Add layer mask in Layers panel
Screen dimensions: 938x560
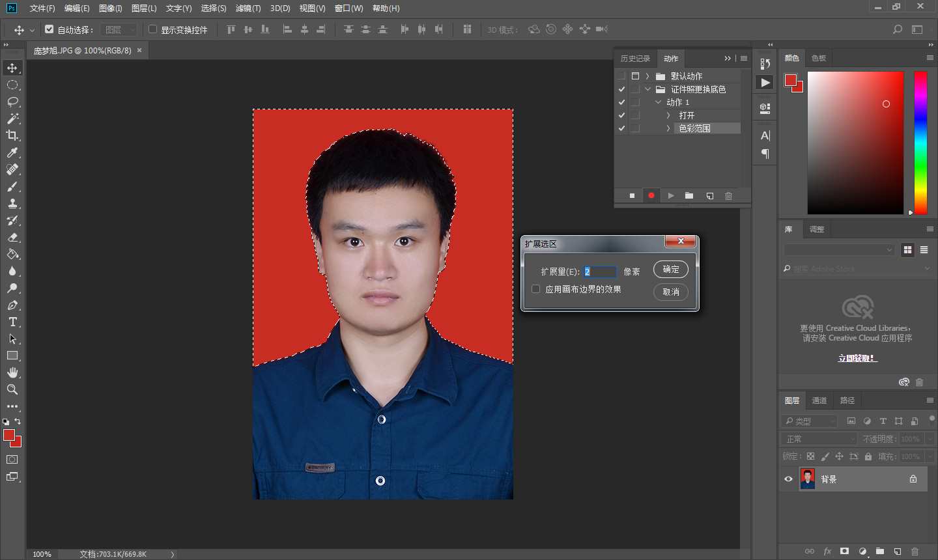pyautogui.click(x=844, y=551)
